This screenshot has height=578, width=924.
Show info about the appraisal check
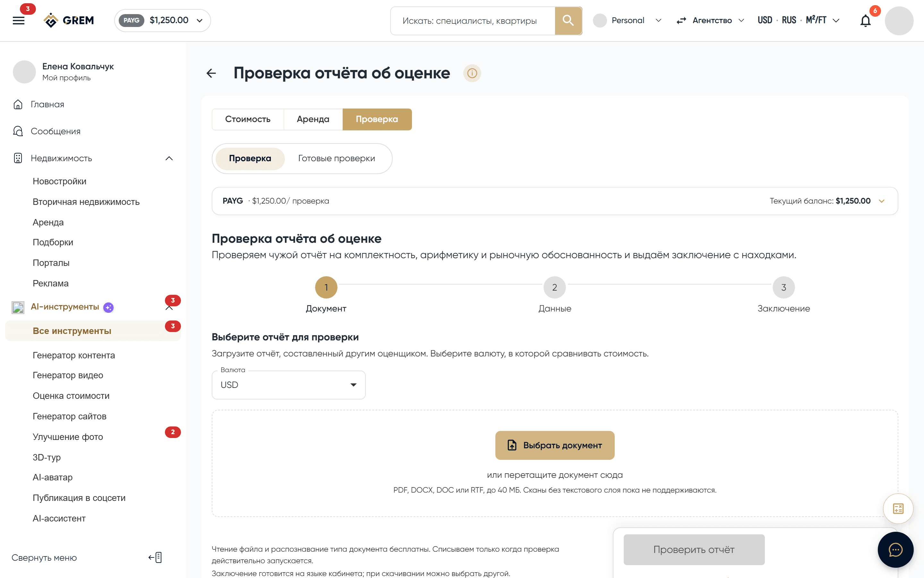(472, 73)
